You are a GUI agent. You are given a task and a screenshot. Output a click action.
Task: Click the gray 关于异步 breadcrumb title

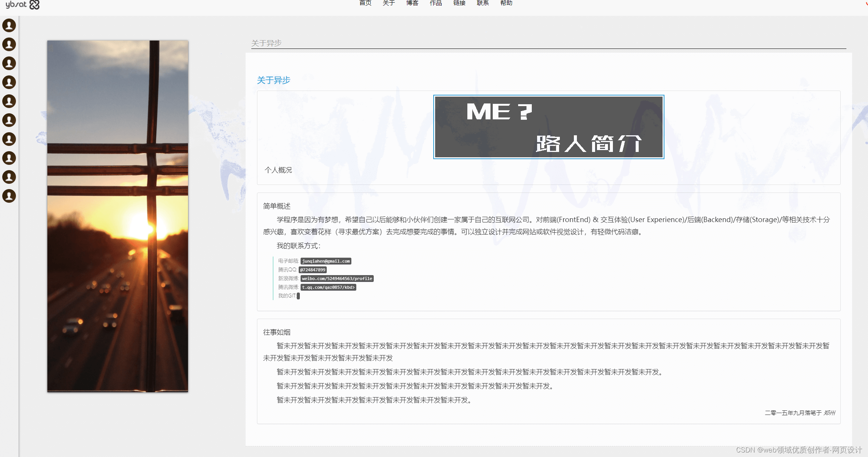click(x=266, y=43)
